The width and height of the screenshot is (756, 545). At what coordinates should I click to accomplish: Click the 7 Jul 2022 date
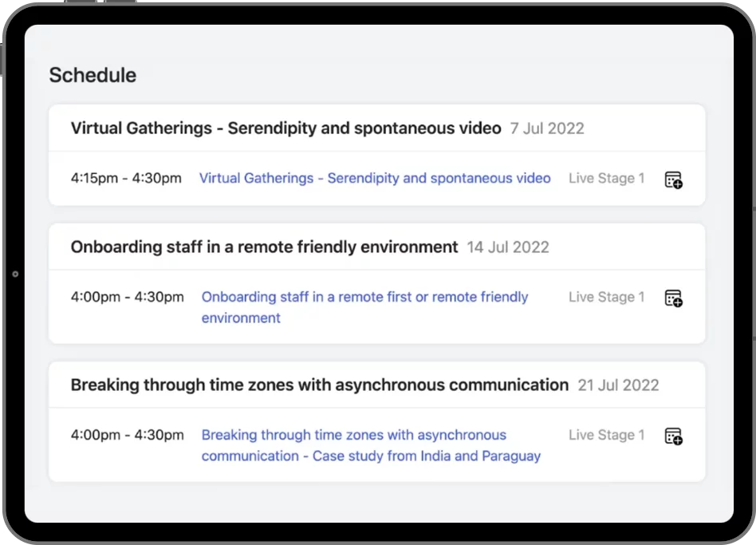547,128
